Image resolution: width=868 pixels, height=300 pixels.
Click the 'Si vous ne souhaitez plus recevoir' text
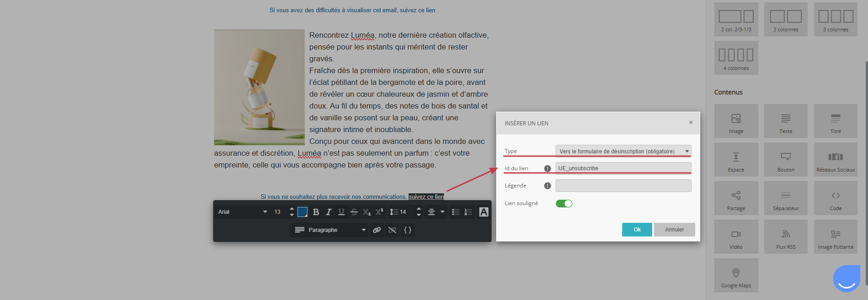[334, 197]
